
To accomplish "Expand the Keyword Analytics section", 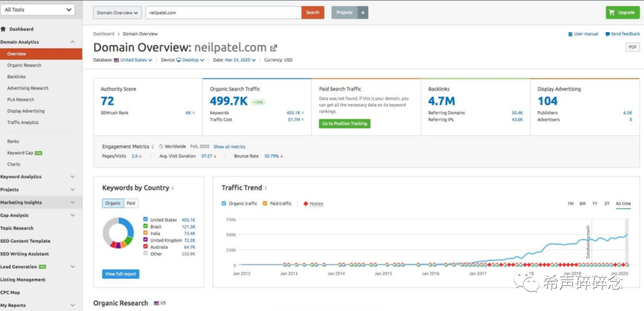I will pyautogui.click(x=73, y=177).
